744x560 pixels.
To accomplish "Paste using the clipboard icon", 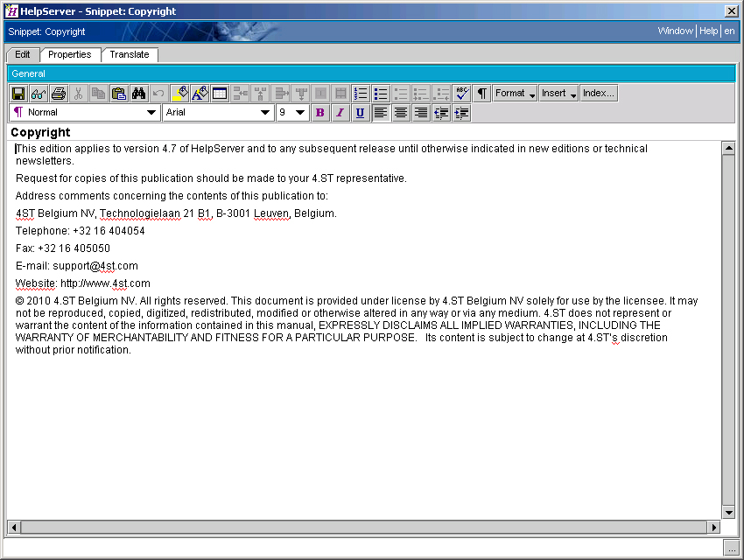I will click(x=119, y=94).
